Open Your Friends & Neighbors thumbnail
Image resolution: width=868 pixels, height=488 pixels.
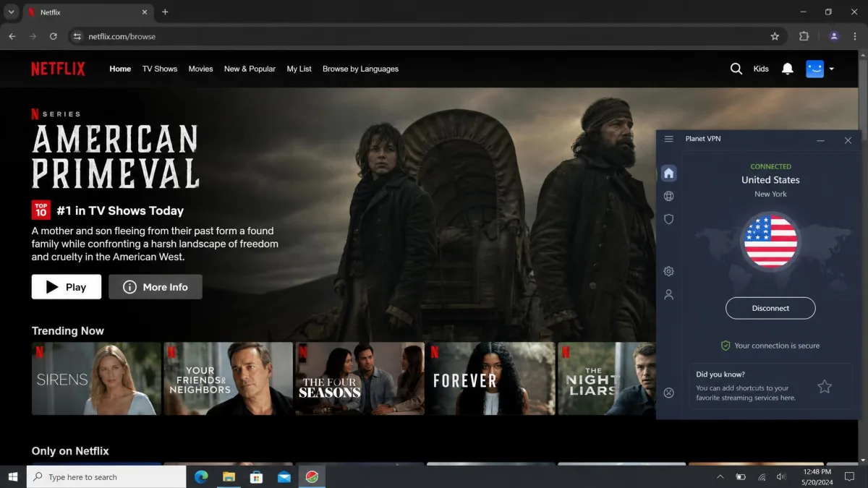pyautogui.click(x=228, y=379)
